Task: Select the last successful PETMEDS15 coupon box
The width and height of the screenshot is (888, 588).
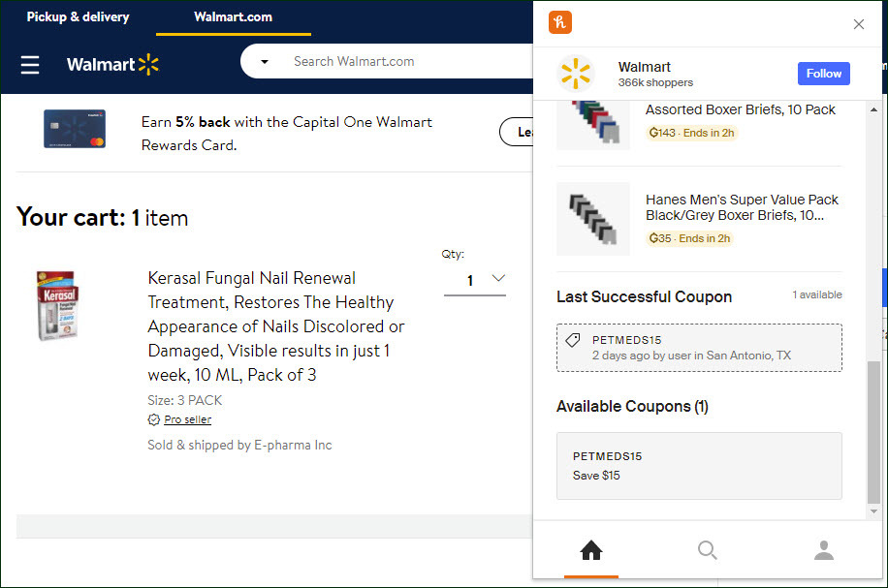Action: pos(699,348)
